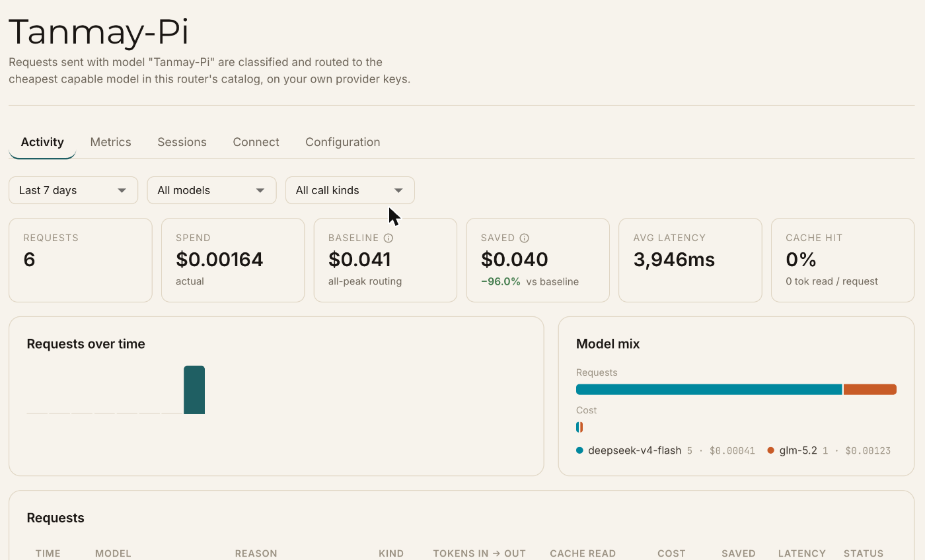Open the All call kinds dropdown
Screen dimensions: 925x560
point(350,190)
